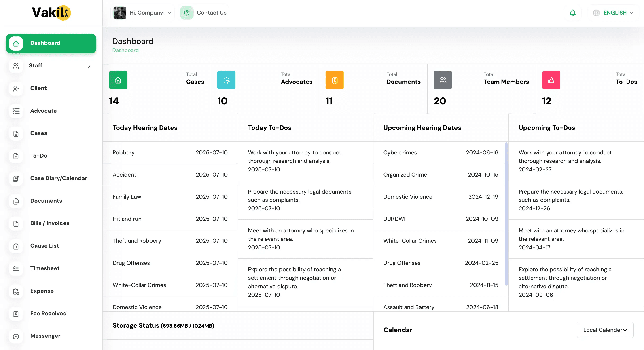Click the Expense sidebar icon
Screen dimensions: 644x350
pyautogui.click(x=16, y=291)
